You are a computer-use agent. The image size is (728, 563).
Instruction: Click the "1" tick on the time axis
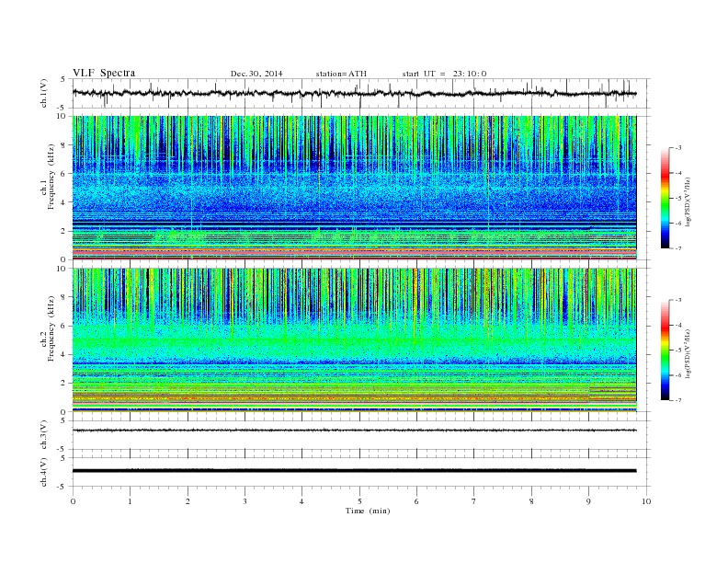[x=130, y=501]
